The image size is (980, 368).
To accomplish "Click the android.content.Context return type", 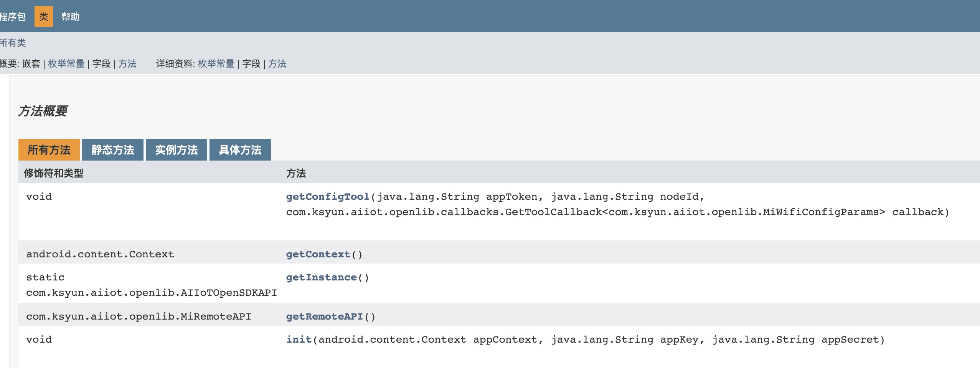I will click(x=100, y=254).
